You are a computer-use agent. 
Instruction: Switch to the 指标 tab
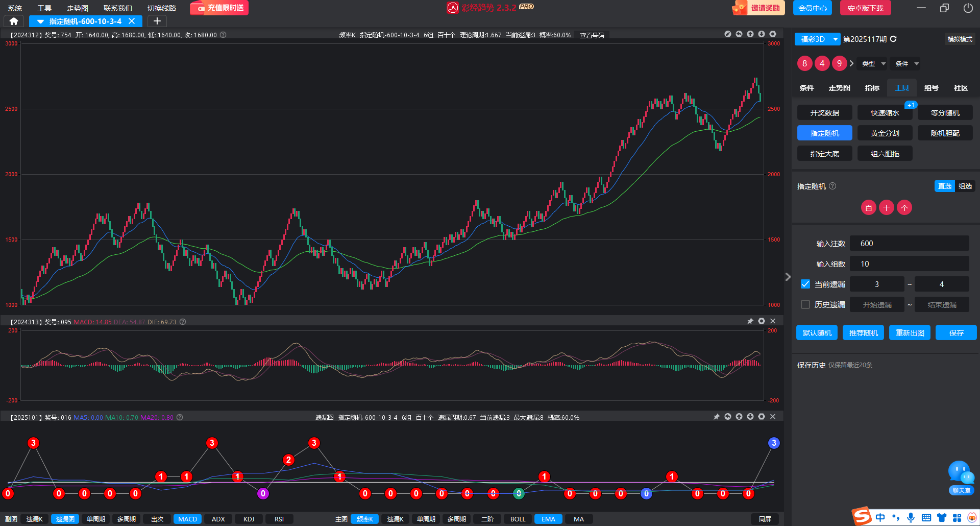872,88
